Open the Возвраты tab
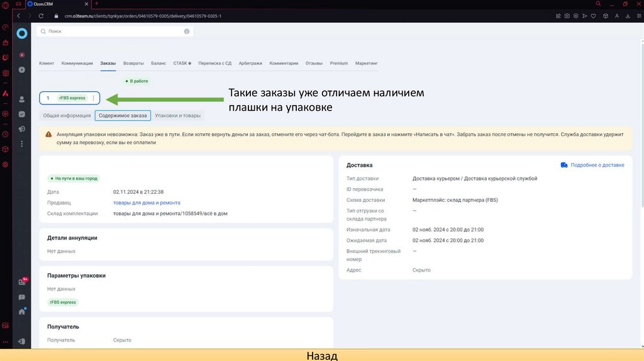 (x=133, y=64)
